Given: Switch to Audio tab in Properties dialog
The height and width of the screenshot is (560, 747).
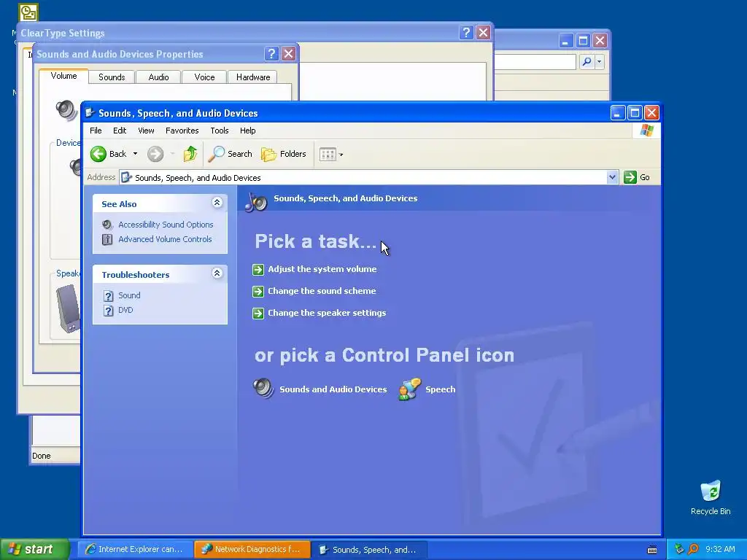Looking at the screenshot, I should coord(158,77).
